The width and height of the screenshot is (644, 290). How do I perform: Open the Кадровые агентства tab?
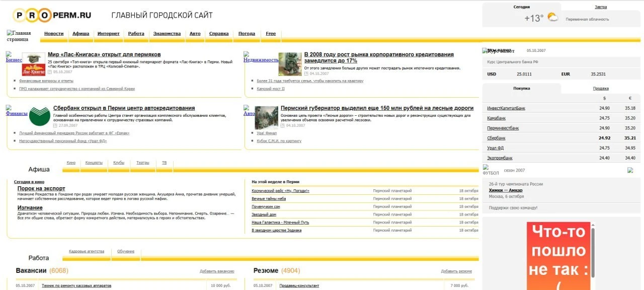coord(87,251)
